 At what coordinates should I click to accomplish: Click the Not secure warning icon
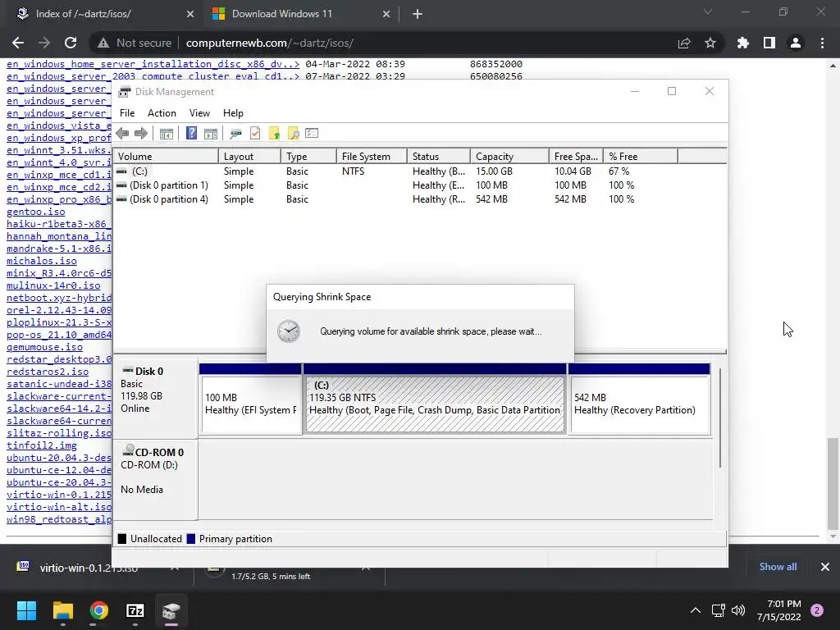coord(103,43)
